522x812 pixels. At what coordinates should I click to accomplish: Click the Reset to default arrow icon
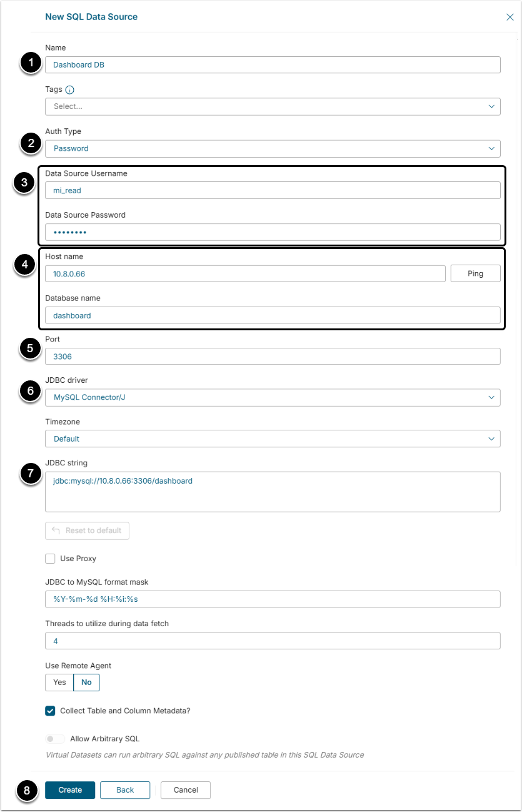click(56, 530)
